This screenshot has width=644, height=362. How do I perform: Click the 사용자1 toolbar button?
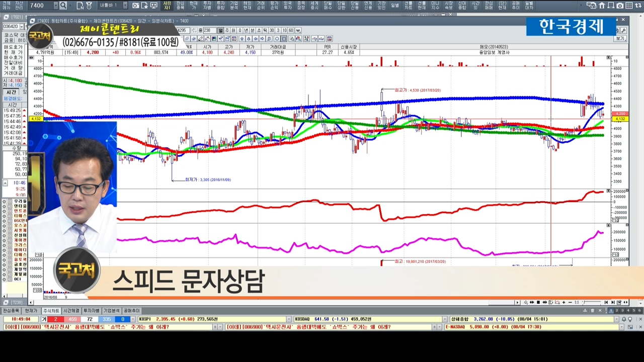[167, 6]
